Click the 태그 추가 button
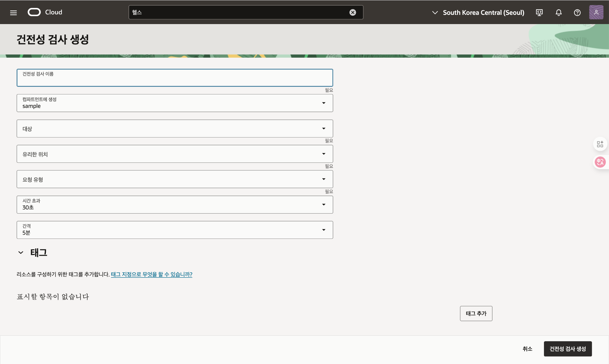Screen dimensions: 609x364 coord(476,313)
